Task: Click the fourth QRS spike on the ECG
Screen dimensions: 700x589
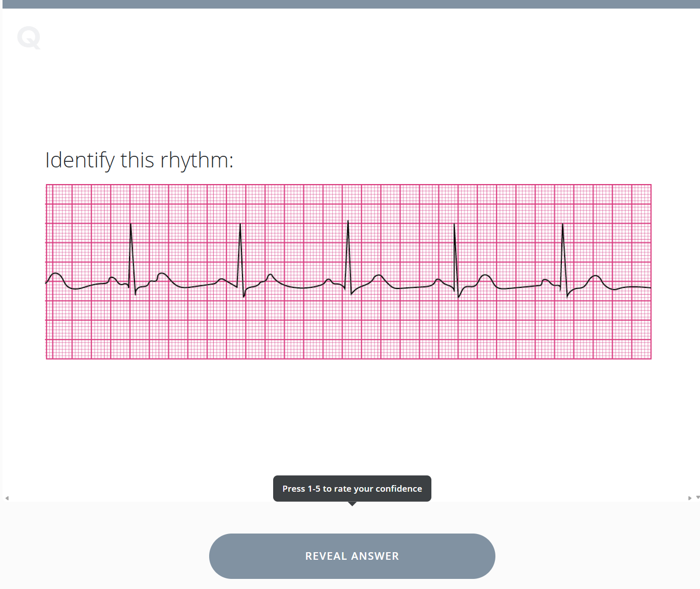Action: (455, 252)
